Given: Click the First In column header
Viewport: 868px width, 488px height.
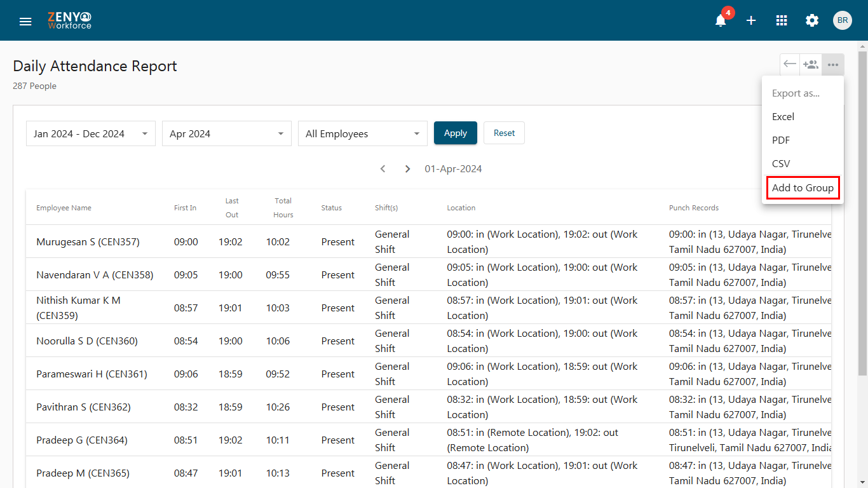Looking at the screenshot, I should 186,208.
